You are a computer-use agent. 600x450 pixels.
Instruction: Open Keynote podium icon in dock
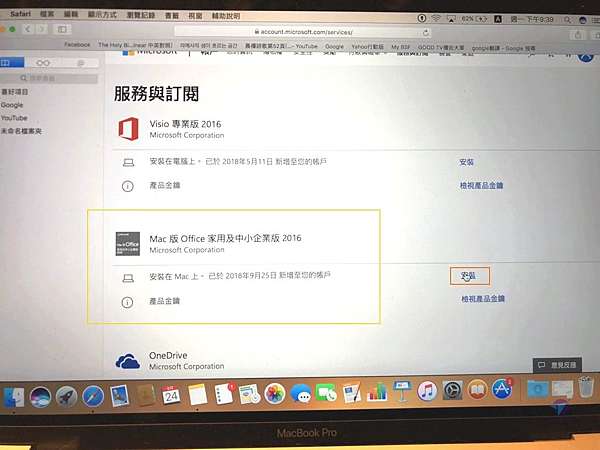[x=402, y=391]
